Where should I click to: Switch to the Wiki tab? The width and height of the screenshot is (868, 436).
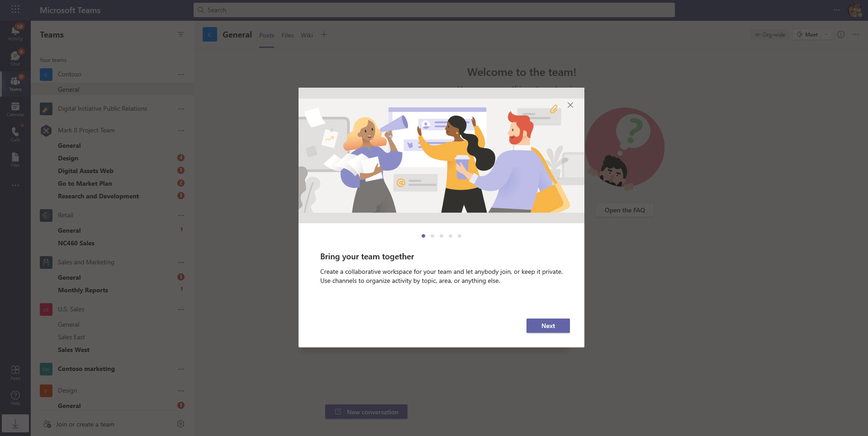(307, 35)
